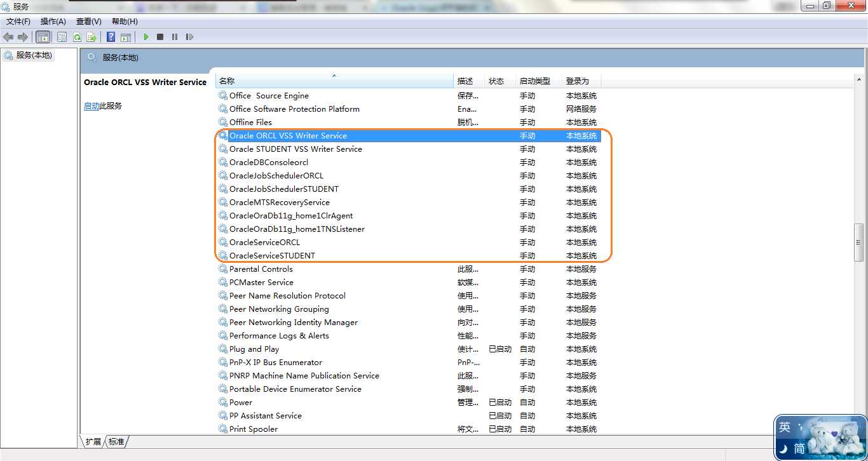This screenshot has height=461, width=868.
Task: Restart the service with the restart icon
Action: tap(189, 37)
